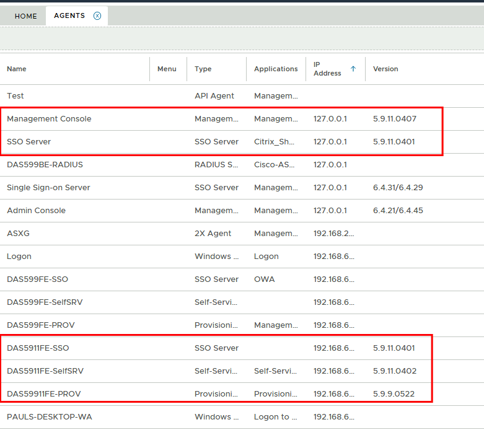
Task: Click the IP Address sort arrow icon
Action: pos(353,69)
